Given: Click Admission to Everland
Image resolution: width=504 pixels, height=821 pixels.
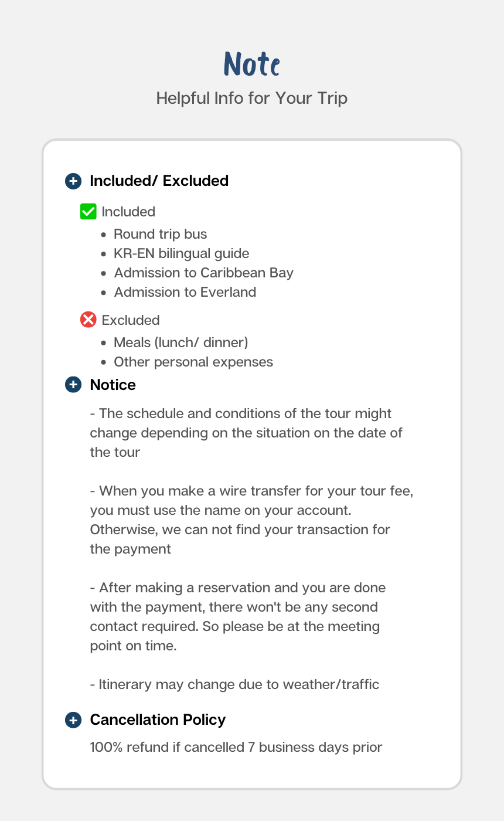Looking at the screenshot, I should [185, 292].
